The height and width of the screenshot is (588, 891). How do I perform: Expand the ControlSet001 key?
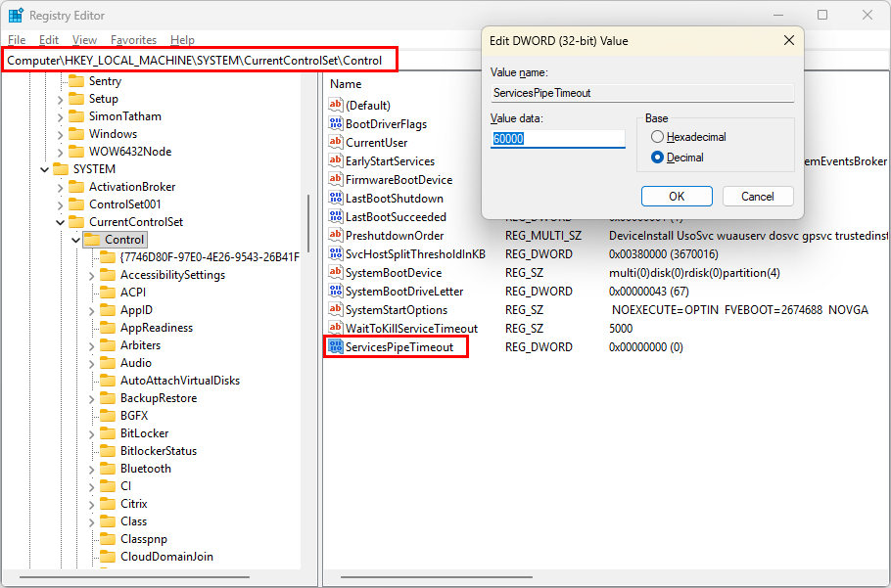coord(60,204)
